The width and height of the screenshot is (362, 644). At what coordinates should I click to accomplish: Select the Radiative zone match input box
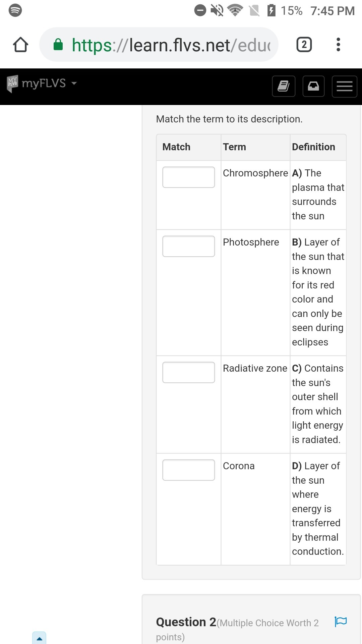pos(188,372)
